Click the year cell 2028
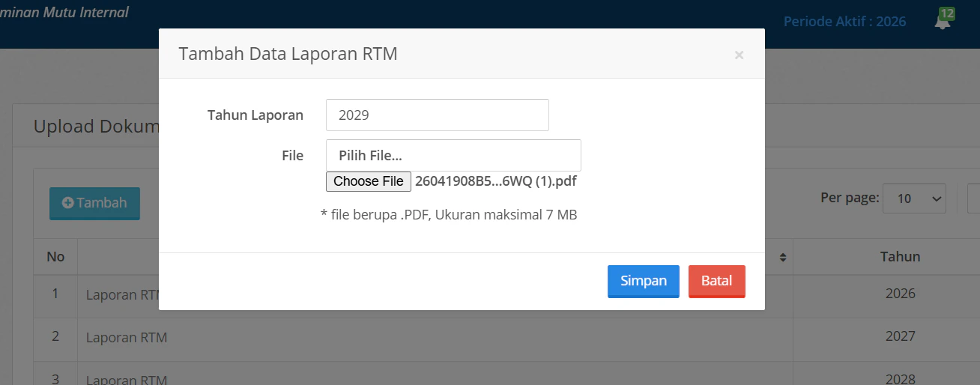The width and height of the screenshot is (980, 385). pos(901,379)
